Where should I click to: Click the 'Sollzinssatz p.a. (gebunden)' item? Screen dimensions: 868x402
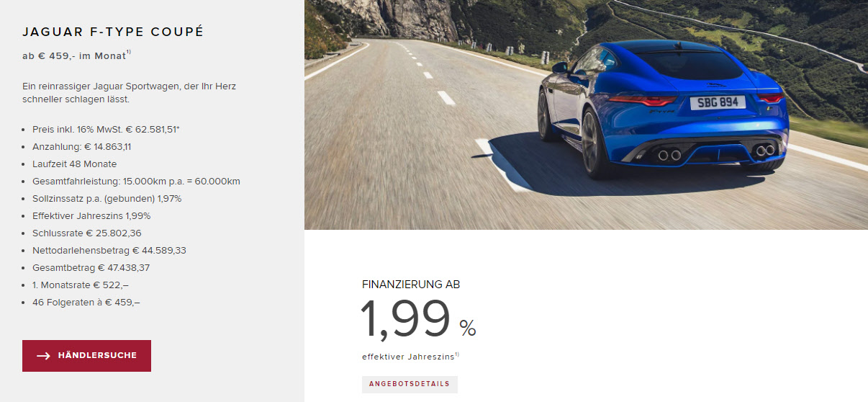(107, 199)
